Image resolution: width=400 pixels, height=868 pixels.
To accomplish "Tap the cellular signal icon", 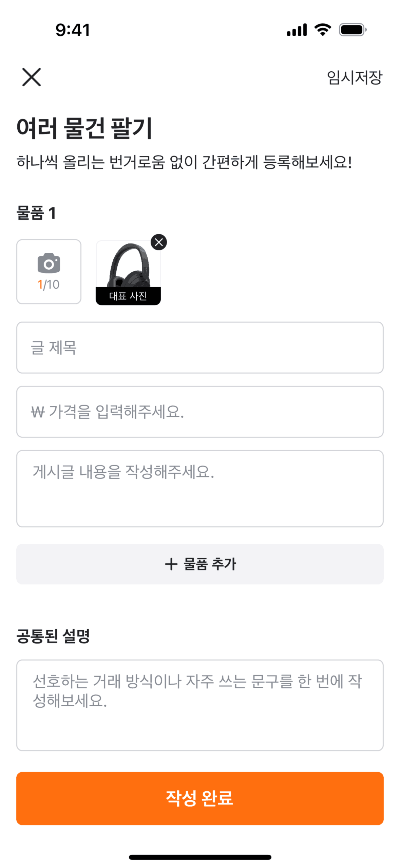I will point(297,30).
